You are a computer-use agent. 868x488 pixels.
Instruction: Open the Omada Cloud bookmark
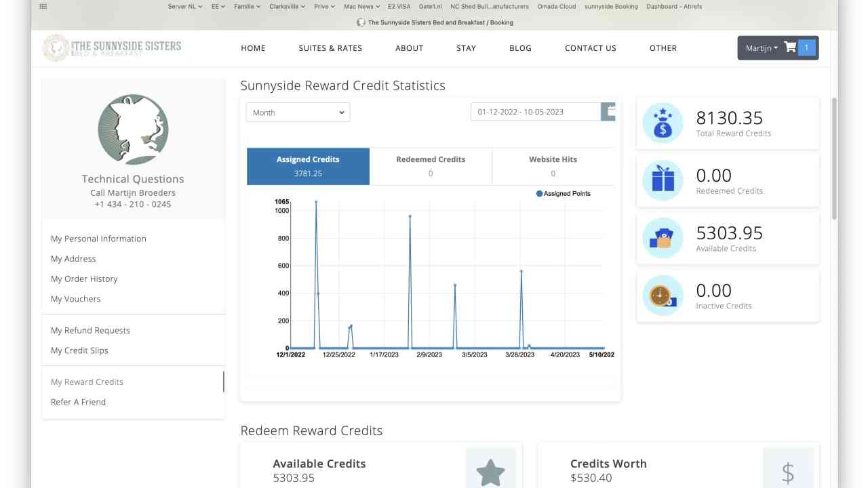pyautogui.click(x=557, y=6)
